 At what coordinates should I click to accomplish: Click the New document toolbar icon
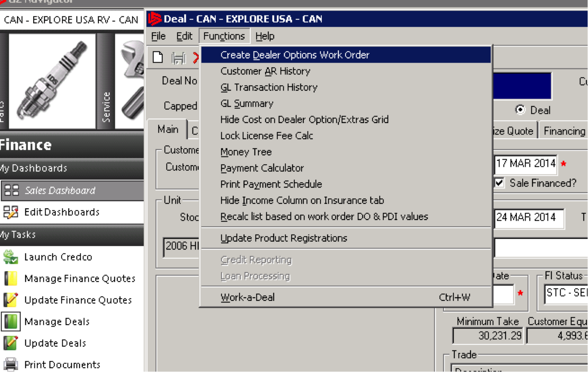(158, 57)
